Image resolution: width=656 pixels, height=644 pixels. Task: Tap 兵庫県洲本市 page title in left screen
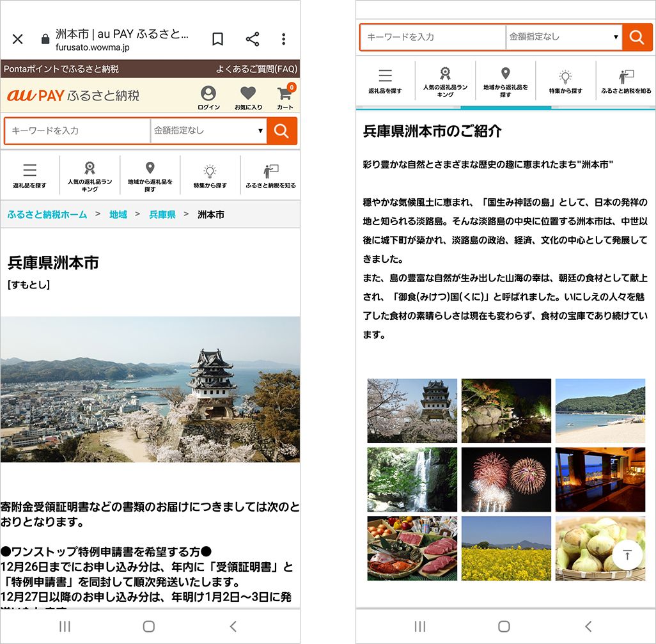pyautogui.click(x=53, y=263)
